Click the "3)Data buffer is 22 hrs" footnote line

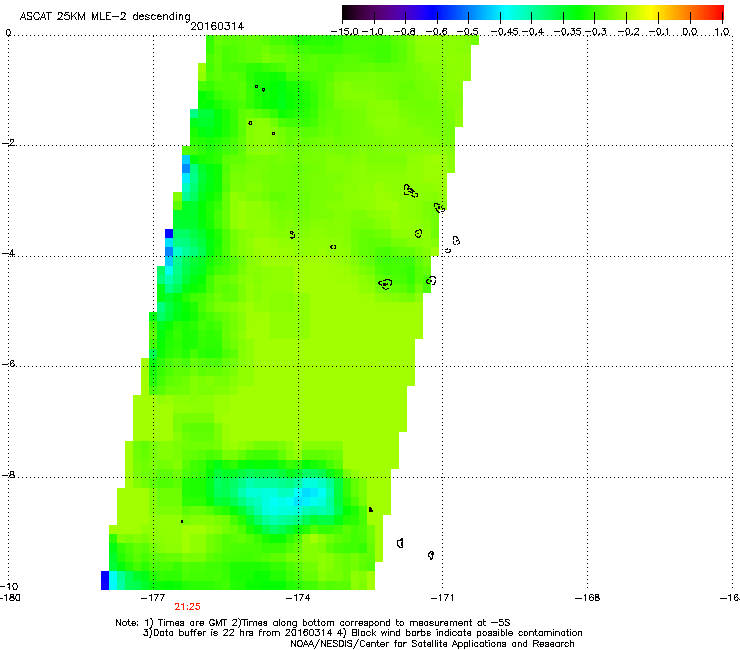(362, 633)
